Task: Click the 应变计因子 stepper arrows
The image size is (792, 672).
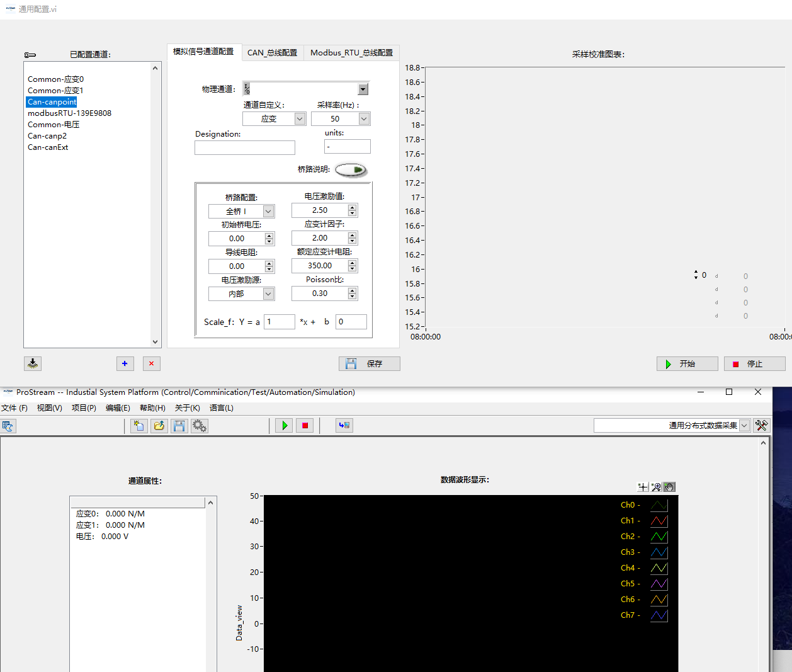Action: click(353, 238)
